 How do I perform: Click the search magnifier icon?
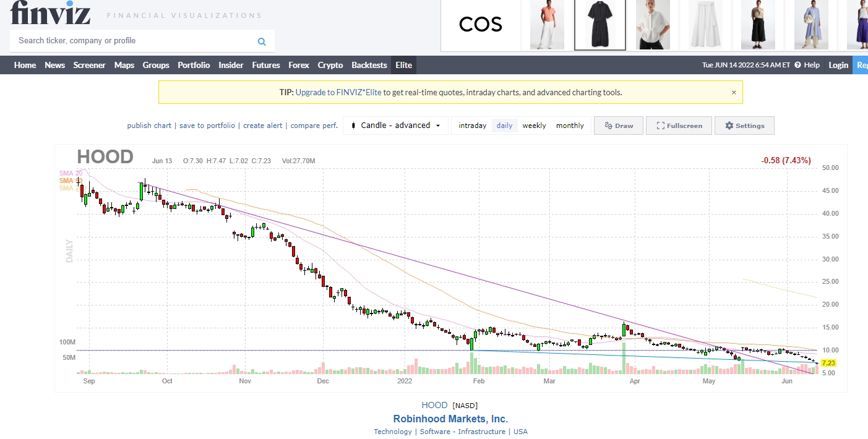tap(262, 41)
